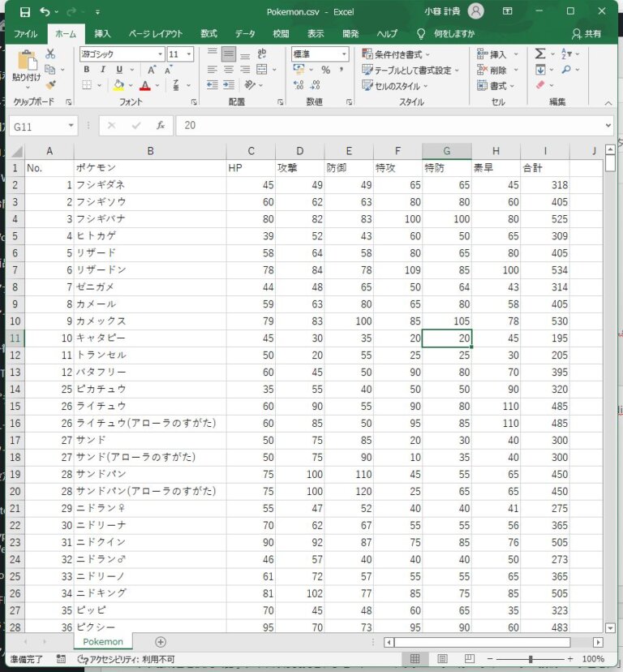Apply the red font color

pos(145,85)
